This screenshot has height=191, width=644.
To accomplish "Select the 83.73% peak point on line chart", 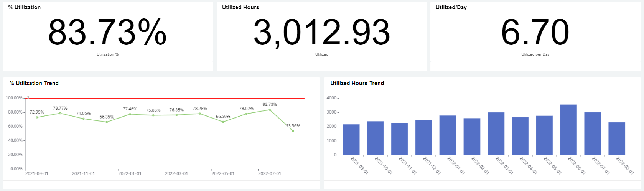I will coord(270,110).
